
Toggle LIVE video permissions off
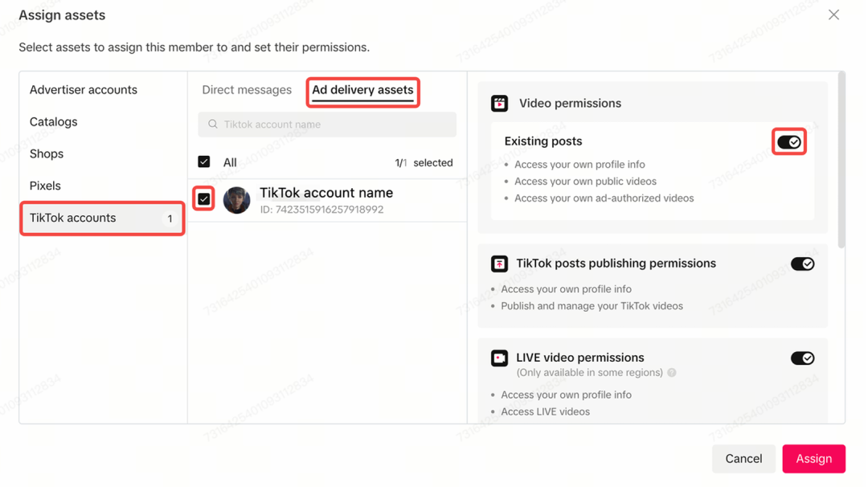pyautogui.click(x=802, y=358)
